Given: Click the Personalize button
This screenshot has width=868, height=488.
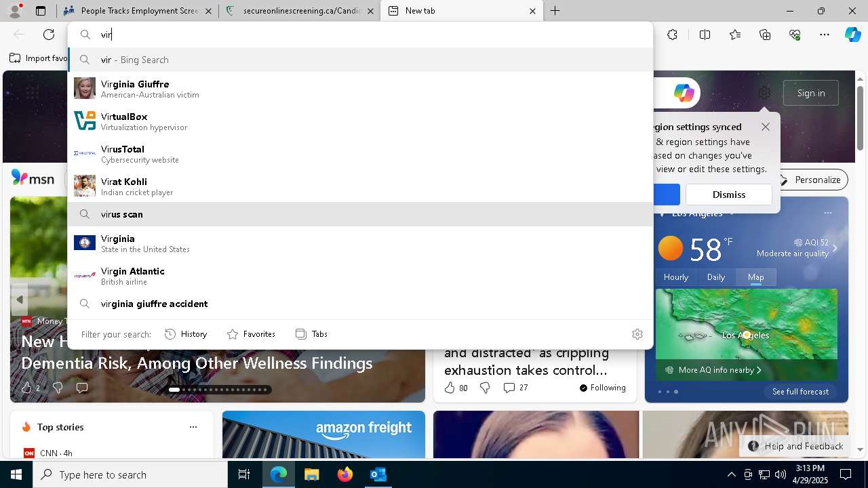Looking at the screenshot, I should click(810, 180).
